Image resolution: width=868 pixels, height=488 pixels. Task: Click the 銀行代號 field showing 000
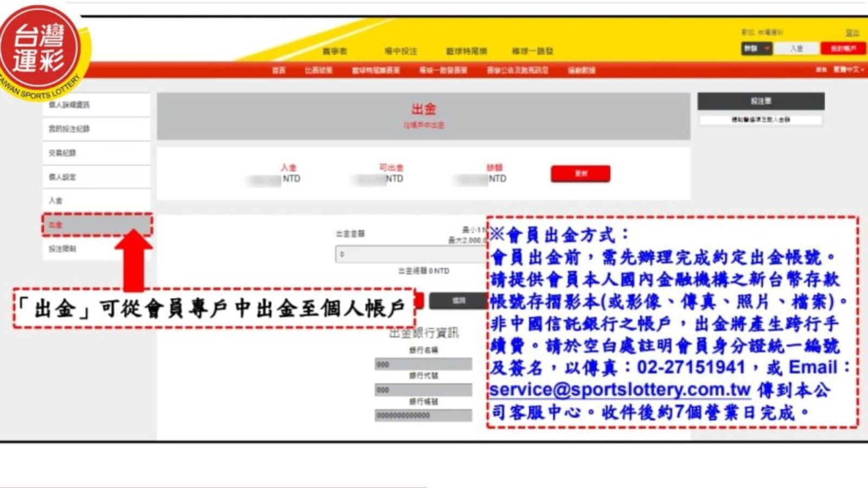coord(423,390)
